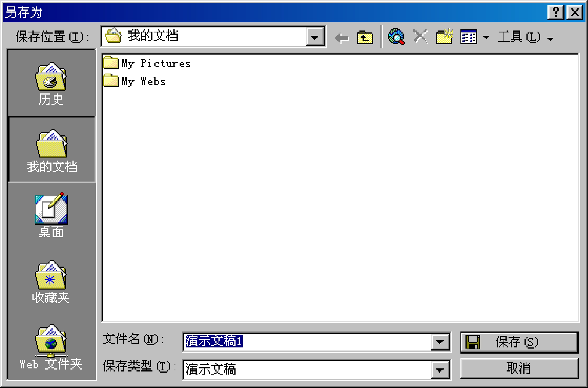Open the 收藏夹 (Favorites) shortcut
The image size is (588, 388).
click(51, 283)
